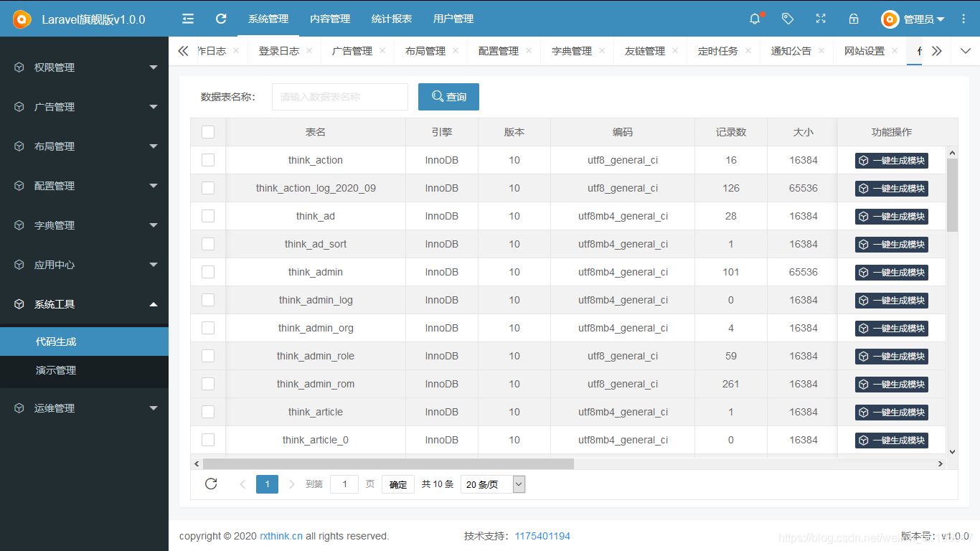Click the 查询 search button

pyautogui.click(x=448, y=97)
